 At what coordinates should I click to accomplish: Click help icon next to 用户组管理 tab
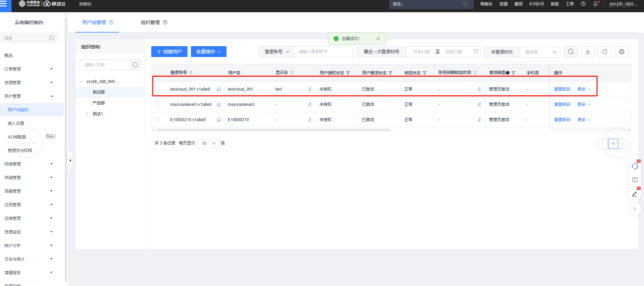point(111,22)
